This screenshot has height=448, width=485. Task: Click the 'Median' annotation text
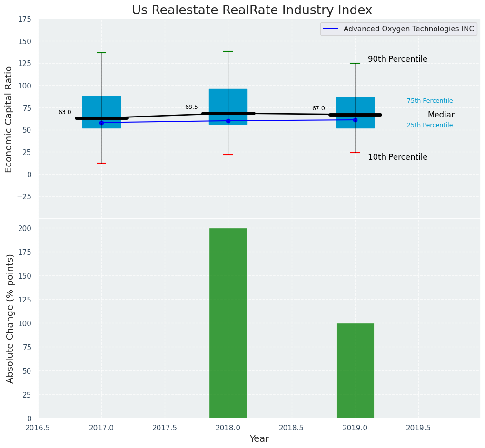coord(442,115)
